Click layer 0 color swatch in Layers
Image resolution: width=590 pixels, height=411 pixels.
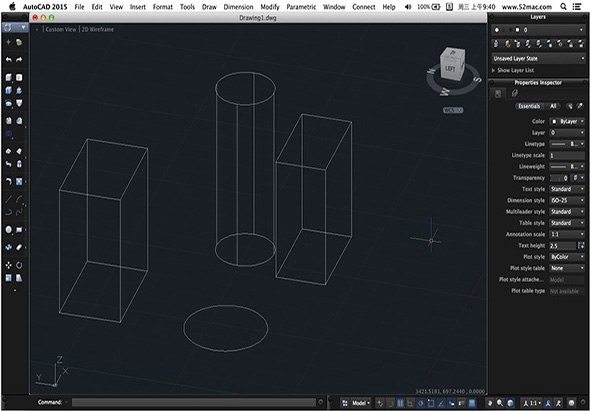[518, 30]
